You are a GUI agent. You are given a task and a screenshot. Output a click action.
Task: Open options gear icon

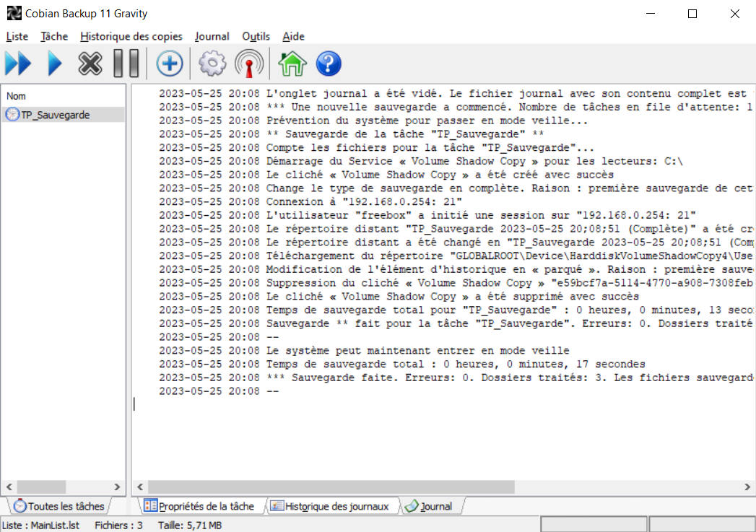[212, 64]
